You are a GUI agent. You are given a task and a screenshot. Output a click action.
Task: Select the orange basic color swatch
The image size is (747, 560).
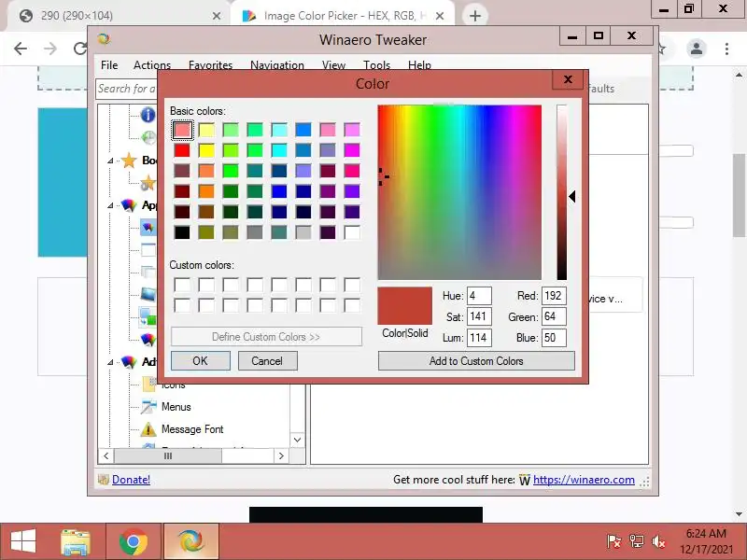tap(206, 191)
